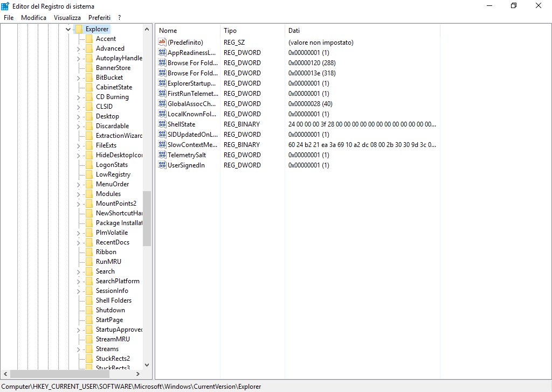Click the RunMRU folder icon
Image resolution: width=552 pixels, height=392 pixels.
89,262
